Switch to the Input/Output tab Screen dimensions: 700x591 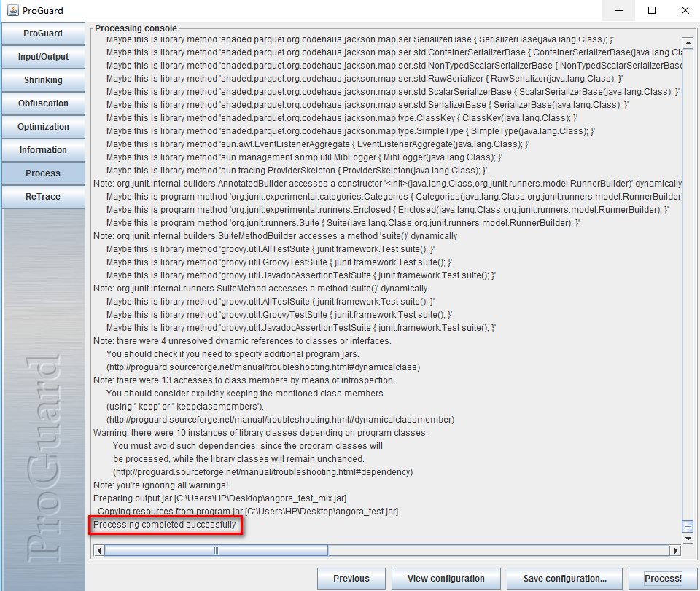[x=43, y=57]
